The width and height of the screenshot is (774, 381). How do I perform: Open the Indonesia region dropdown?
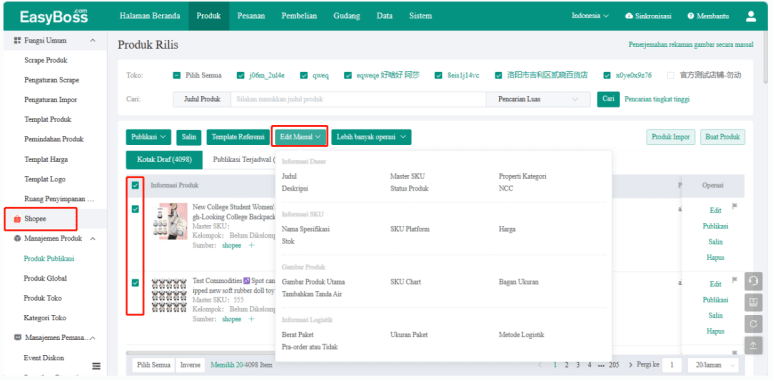pyautogui.click(x=590, y=16)
